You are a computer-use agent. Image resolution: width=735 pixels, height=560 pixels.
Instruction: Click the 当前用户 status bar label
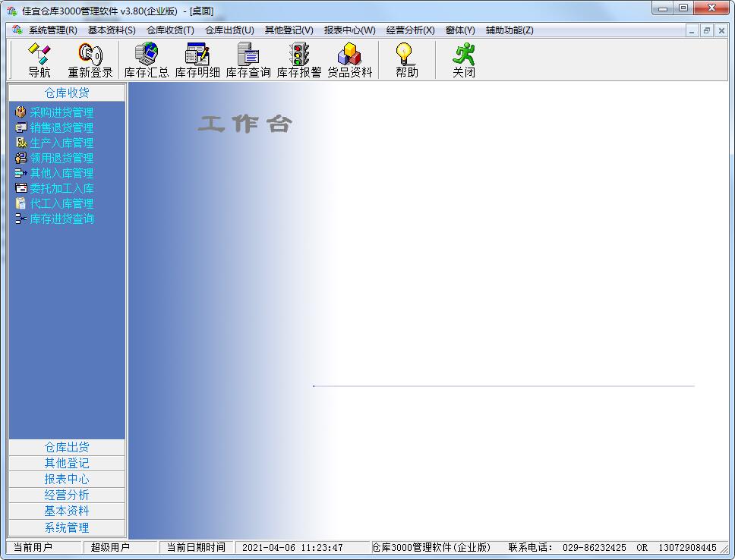pyautogui.click(x=33, y=547)
